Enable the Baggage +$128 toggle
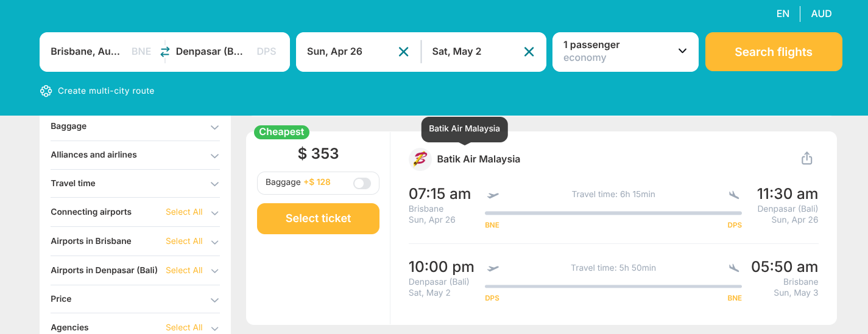The height and width of the screenshot is (334, 868). click(x=362, y=183)
